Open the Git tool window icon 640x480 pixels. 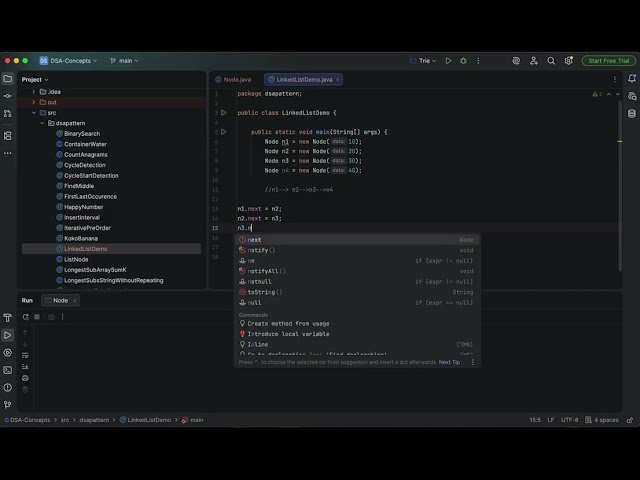pyautogui.click(x=8, y=404)
